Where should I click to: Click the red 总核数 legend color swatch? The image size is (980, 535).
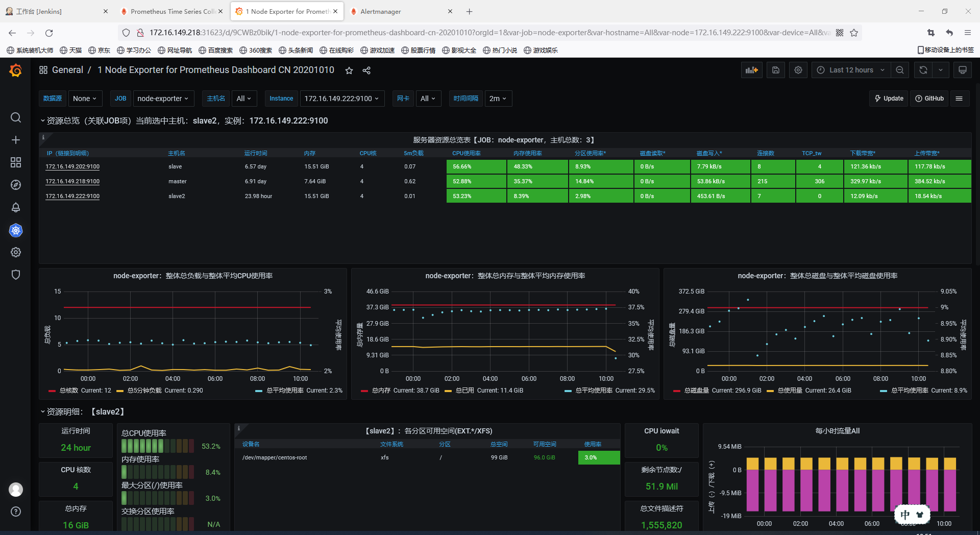point(52,391)
